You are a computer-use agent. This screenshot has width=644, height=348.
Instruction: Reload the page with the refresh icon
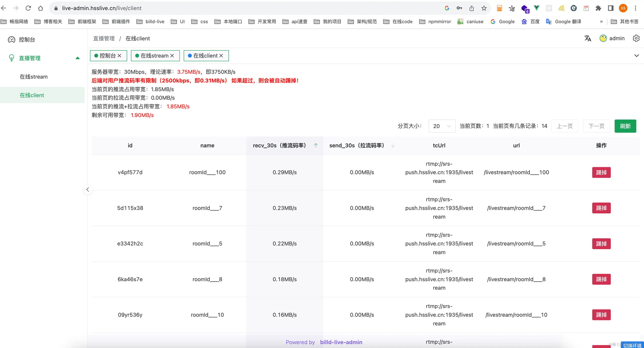coord(28,8)
